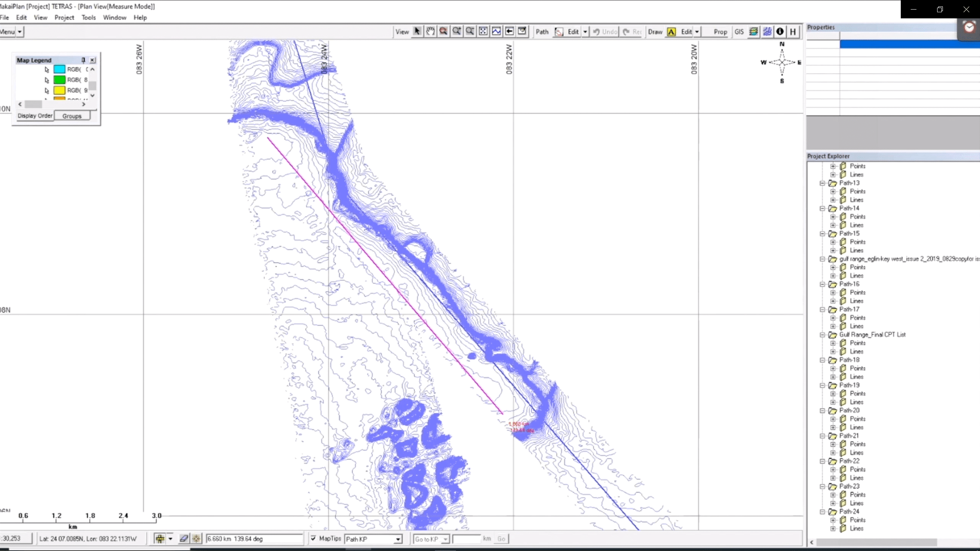Open the GIS layers stack icon
The height and width of the screenshot is (551, 980).
click(x=753, y=32)
